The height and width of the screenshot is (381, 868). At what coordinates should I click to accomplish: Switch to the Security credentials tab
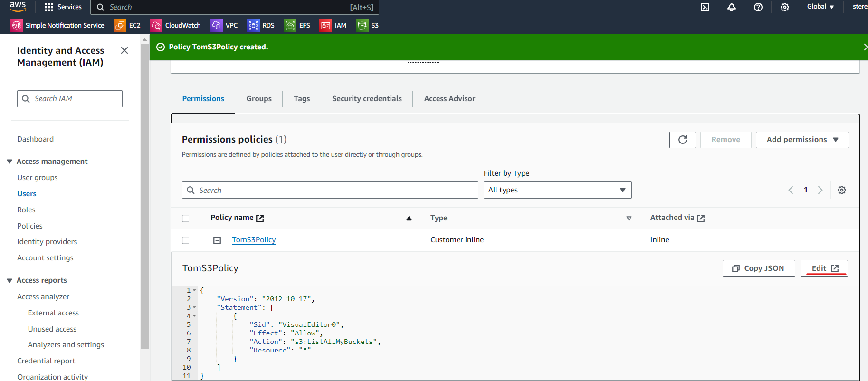(367, 99)
